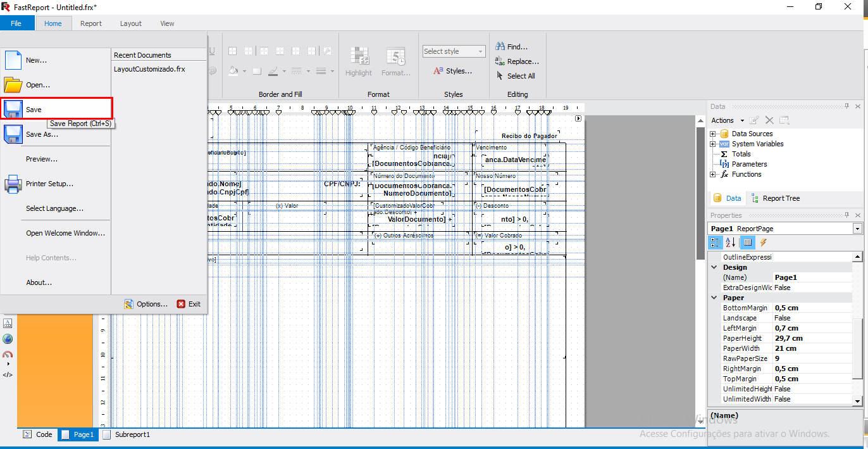
Task: Close the Data panel
Action: click(858, 106)
